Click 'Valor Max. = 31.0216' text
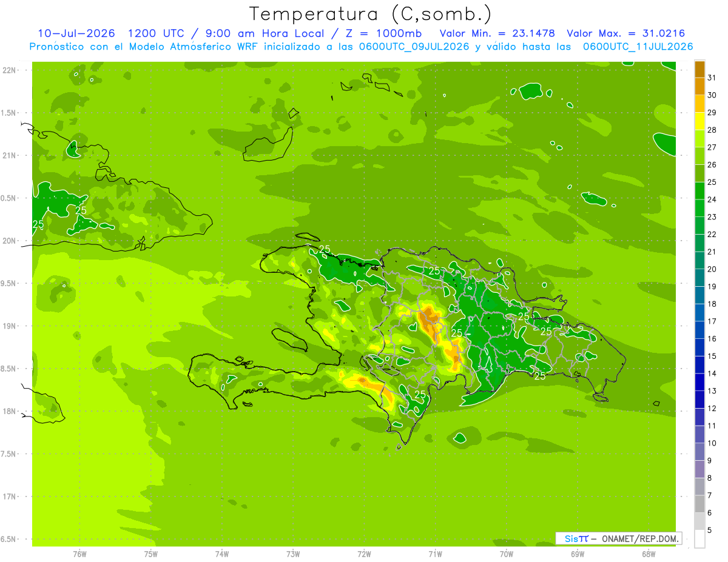 click(625, 33)
